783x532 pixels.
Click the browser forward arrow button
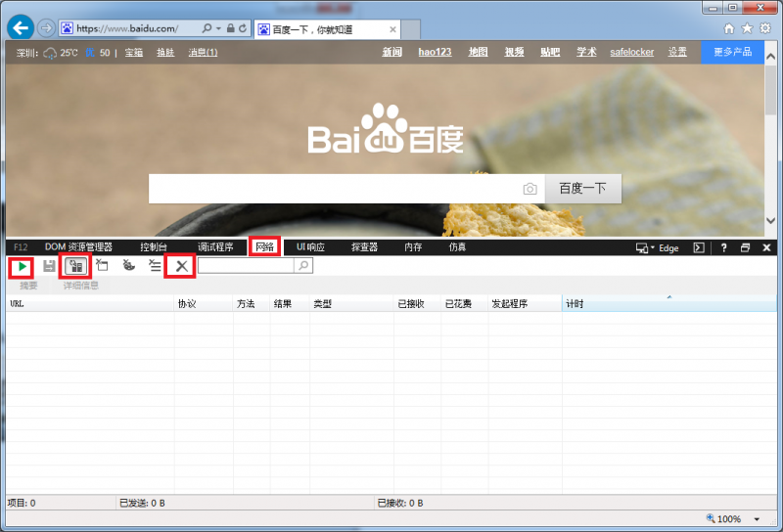(x=46, y=28)
